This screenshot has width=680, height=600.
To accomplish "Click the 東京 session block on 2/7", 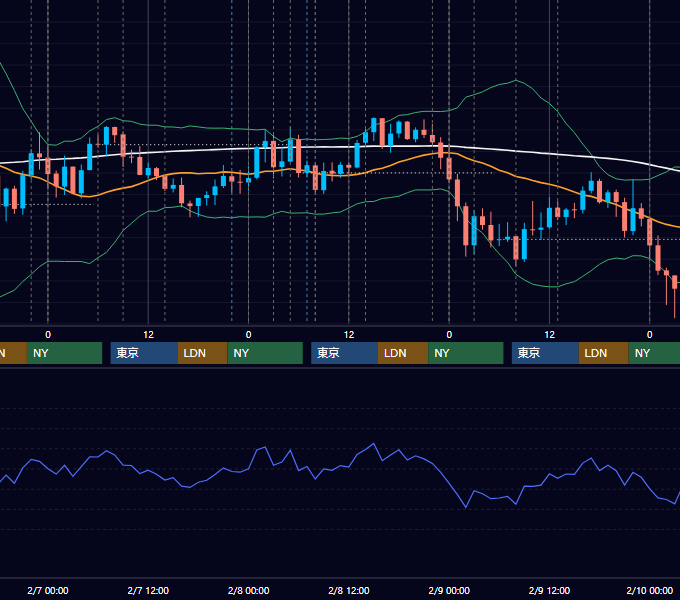I will (144, 353).
